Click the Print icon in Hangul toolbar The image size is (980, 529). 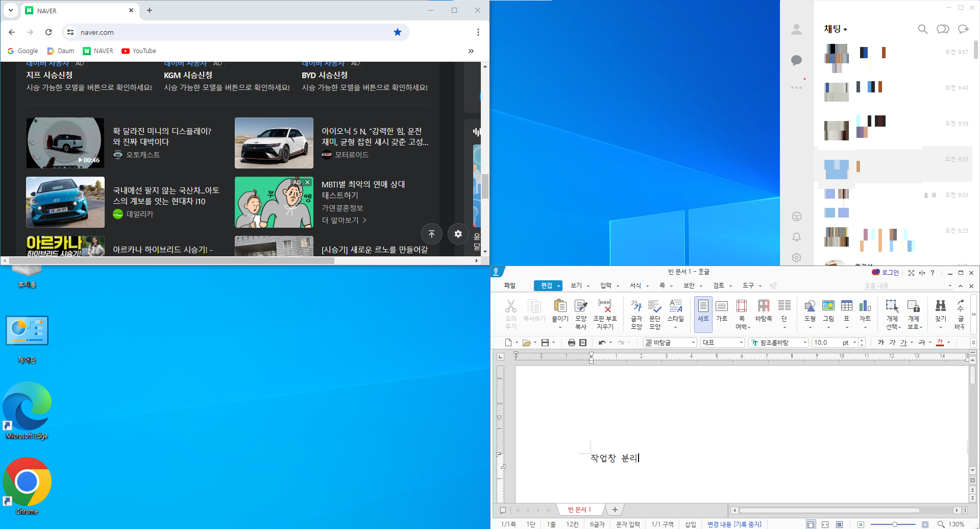click(572, 343)
